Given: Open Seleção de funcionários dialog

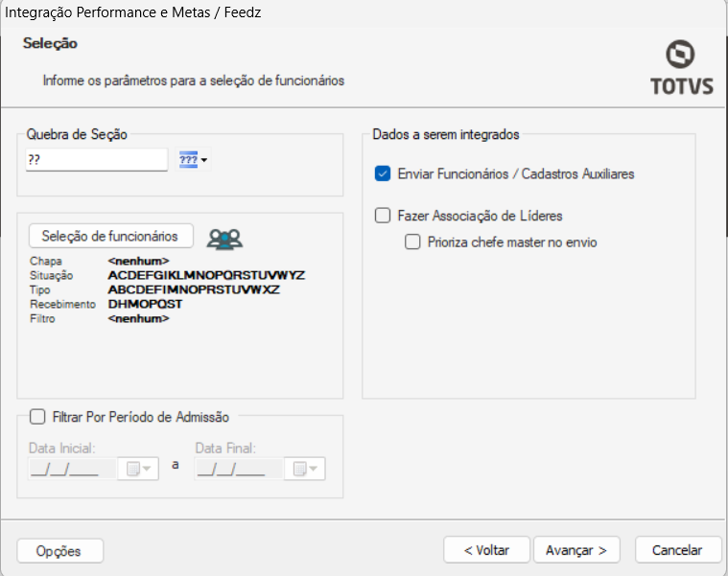Looking at the screenshot, I should 111,236.
